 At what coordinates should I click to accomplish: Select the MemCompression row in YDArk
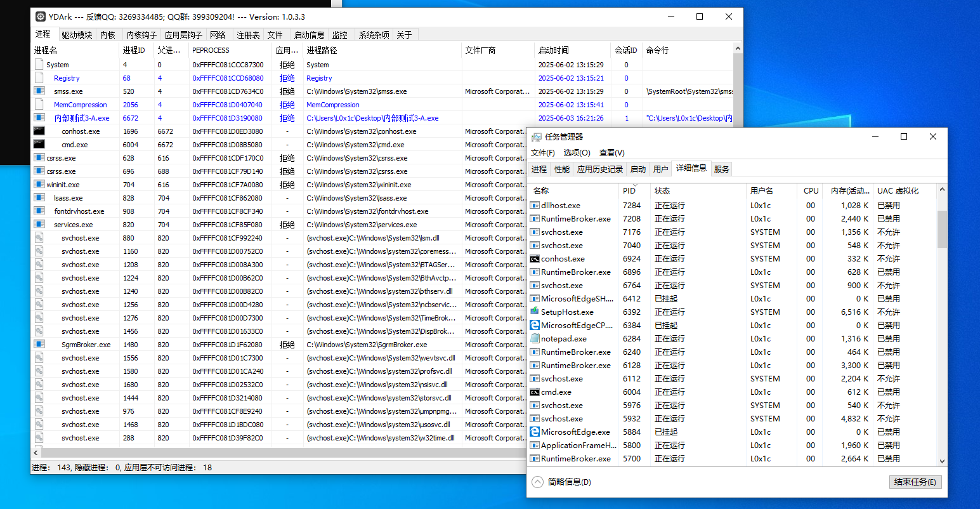382,105
